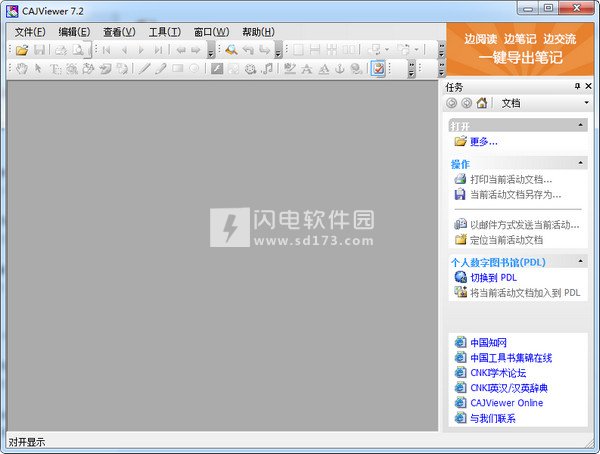Click the navigate forward arrow icon
This screenshot has width=600, height=454.
pyautogui.click(x=196, y=50)
